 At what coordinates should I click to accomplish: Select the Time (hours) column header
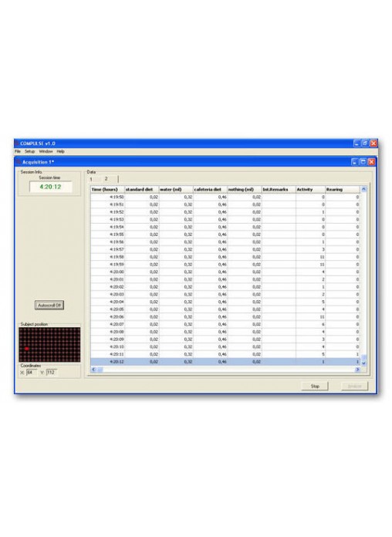[107, 189]
